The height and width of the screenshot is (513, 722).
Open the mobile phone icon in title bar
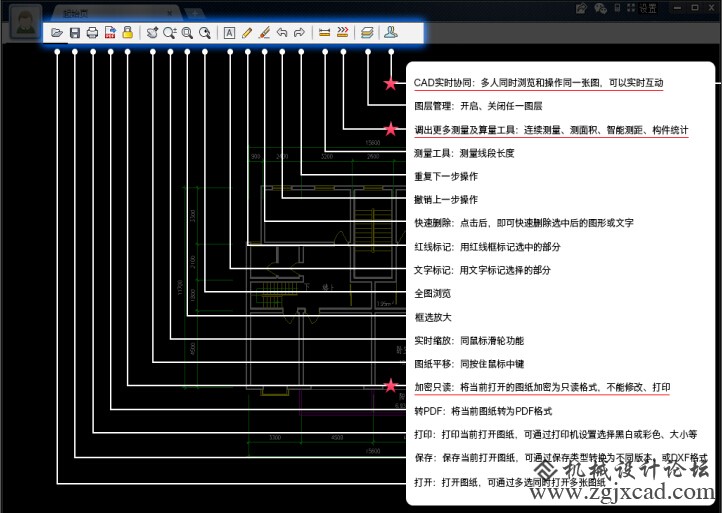617,8
